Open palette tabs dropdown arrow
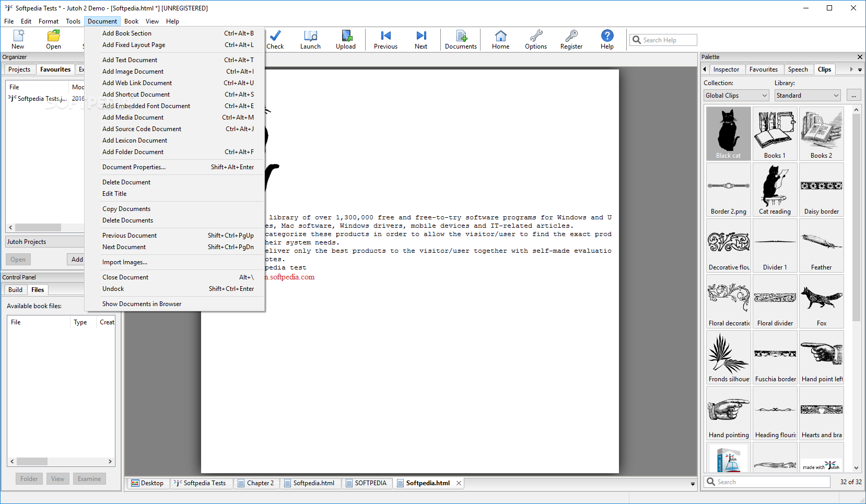This screenshot has width=866, height=504. pos(860,69)
